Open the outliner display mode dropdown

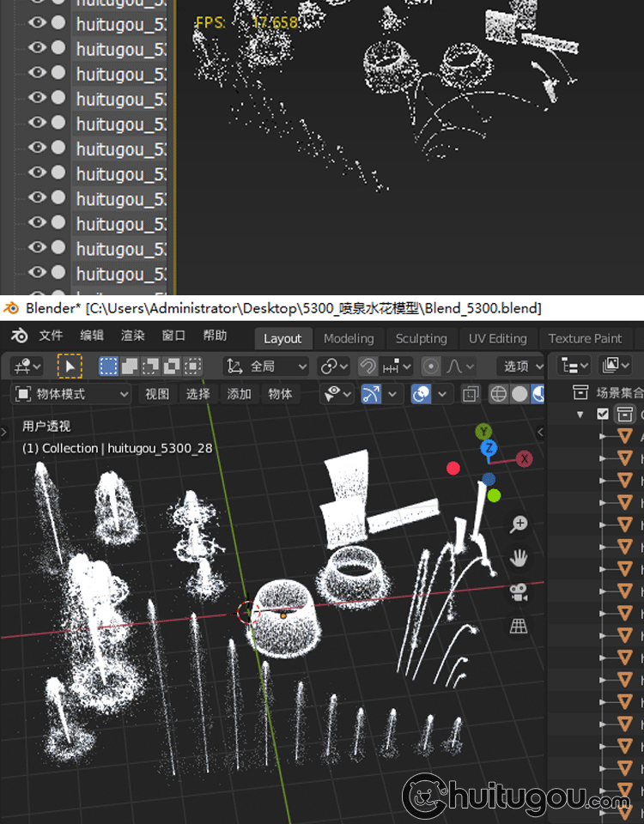(x=615, y=366)
